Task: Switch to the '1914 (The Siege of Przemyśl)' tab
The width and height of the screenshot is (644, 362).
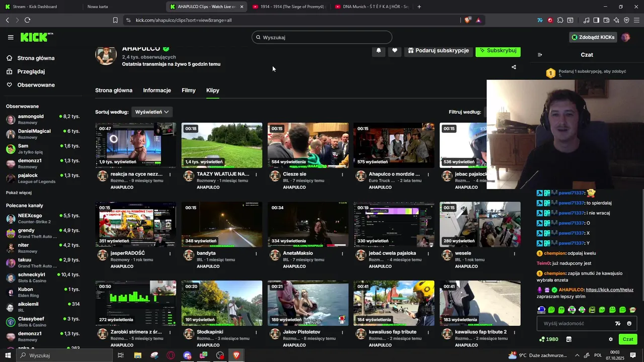Action: click(288, 7)
